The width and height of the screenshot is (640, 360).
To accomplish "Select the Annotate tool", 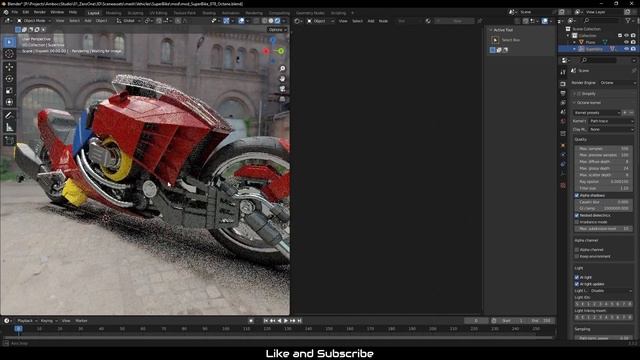I will (x=9, y=116).
